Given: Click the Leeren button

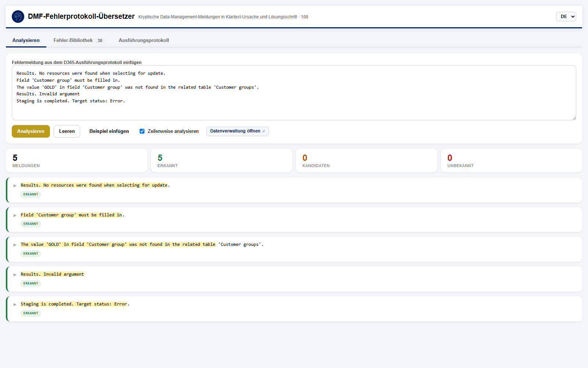Looking at the screenshot, I should click(x=67, y=131).
